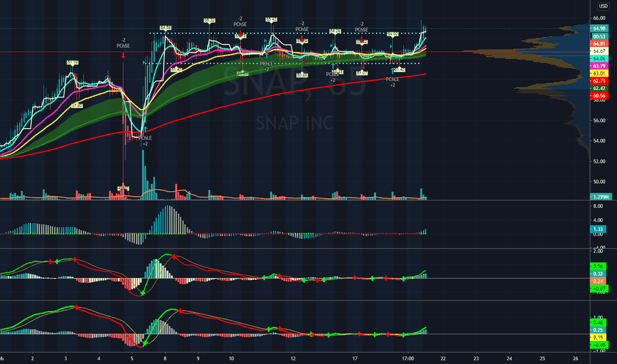Click date 26 on the time axis
The image size is (617, 364).
click(x=575, y=359)
